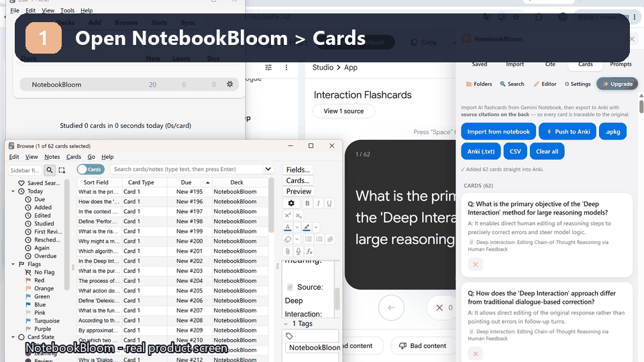The width and height of the screenshot is (644, 362).
Task: Export cards as CSV
Action: point(515,151)
